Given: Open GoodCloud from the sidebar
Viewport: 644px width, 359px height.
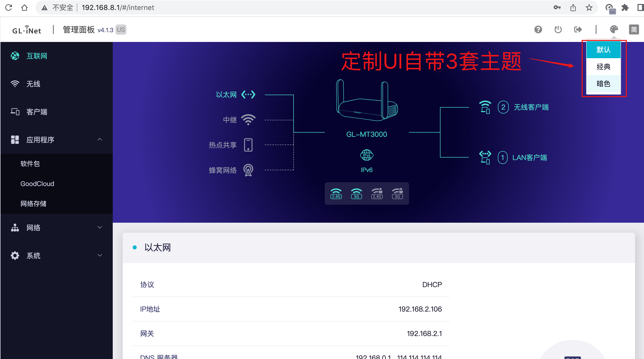Looking at the screenshot, I should [x=37, y=184].
